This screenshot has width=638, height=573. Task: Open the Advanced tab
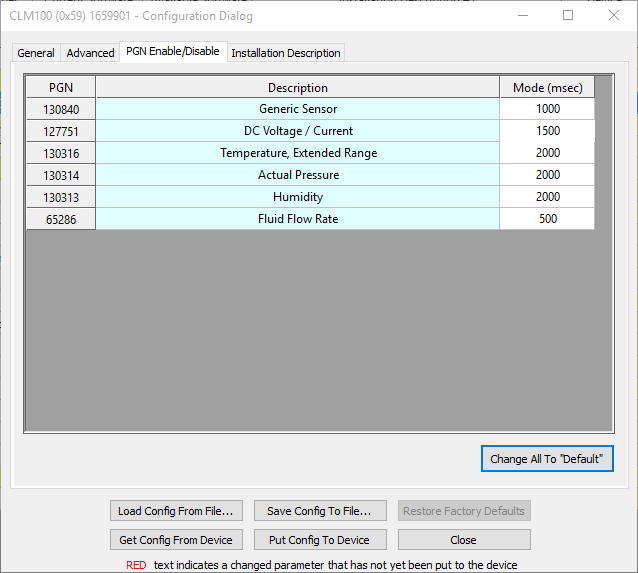tap(90, 53)
